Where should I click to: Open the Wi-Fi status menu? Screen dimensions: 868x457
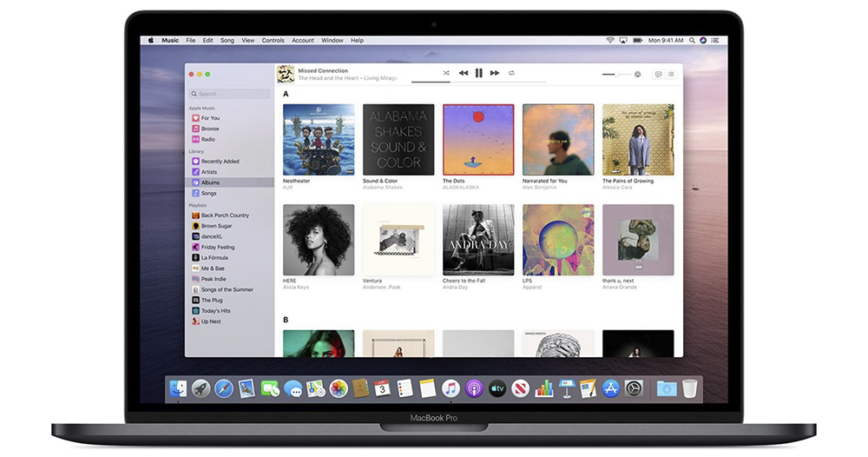(x=610, y=41)
